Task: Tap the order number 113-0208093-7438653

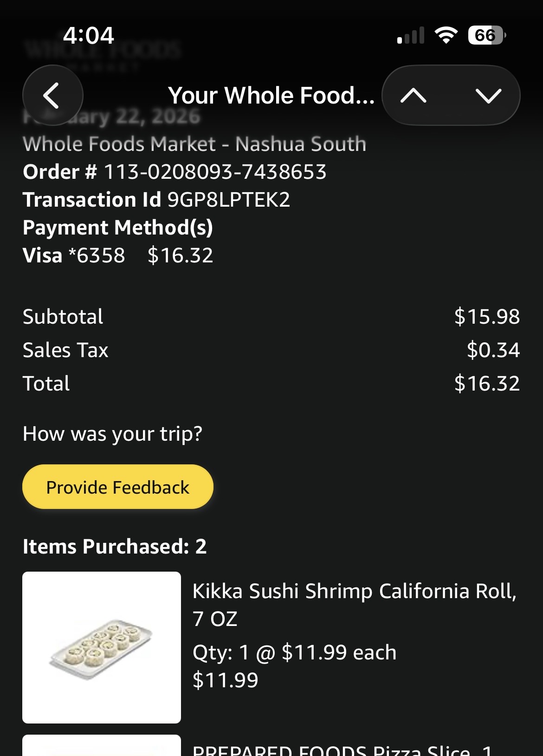Action: pyautogui.click(x=214, y=172)
